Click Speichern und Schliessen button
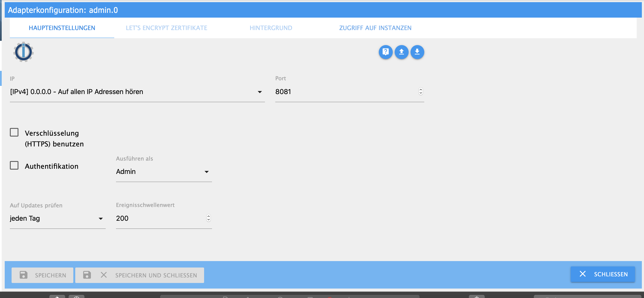Image resolution: width=644 pixels, height=298 pixels. (140, 275)
